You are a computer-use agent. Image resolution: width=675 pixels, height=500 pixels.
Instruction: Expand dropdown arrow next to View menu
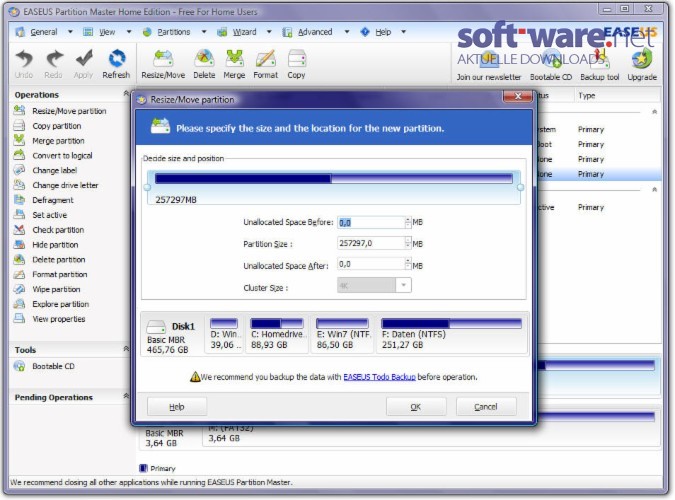click(128, 32)
